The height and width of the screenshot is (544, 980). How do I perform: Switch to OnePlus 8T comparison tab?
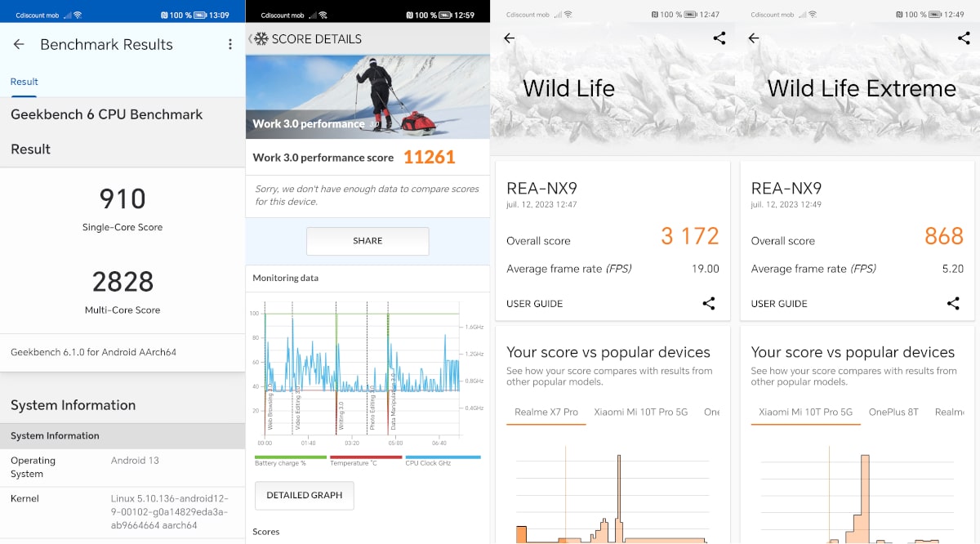[x=893, y=412]
